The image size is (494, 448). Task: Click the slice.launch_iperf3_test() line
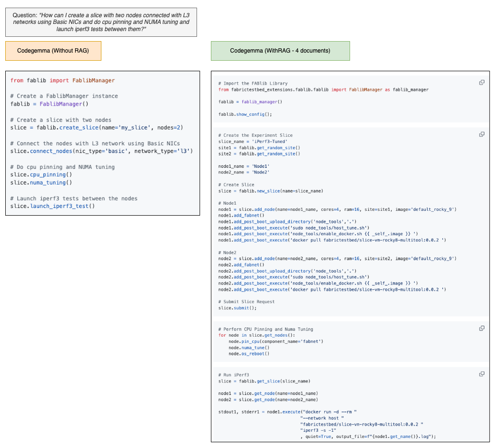53,206
